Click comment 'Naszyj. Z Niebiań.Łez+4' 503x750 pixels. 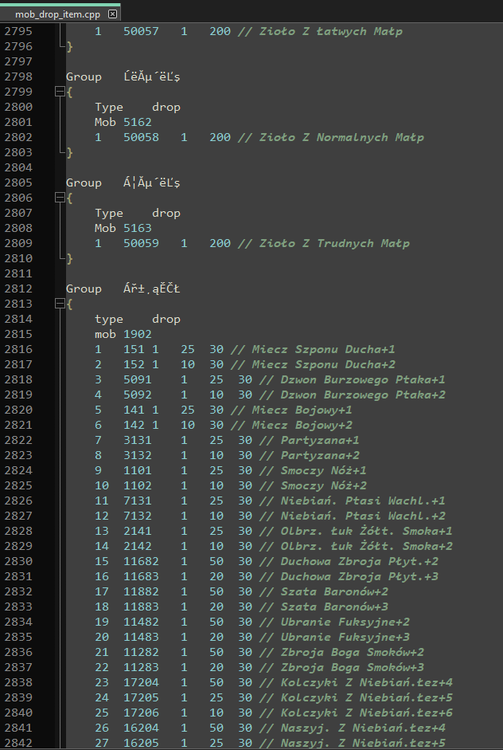[363, 728]
